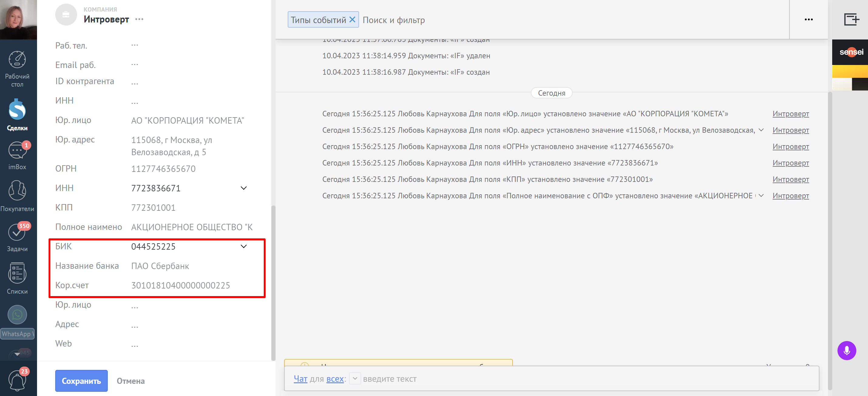The height and width of the screenshot is (396, 868).
Task: Expand Юр. адрес event entry chevron
Action: point(761,130)
